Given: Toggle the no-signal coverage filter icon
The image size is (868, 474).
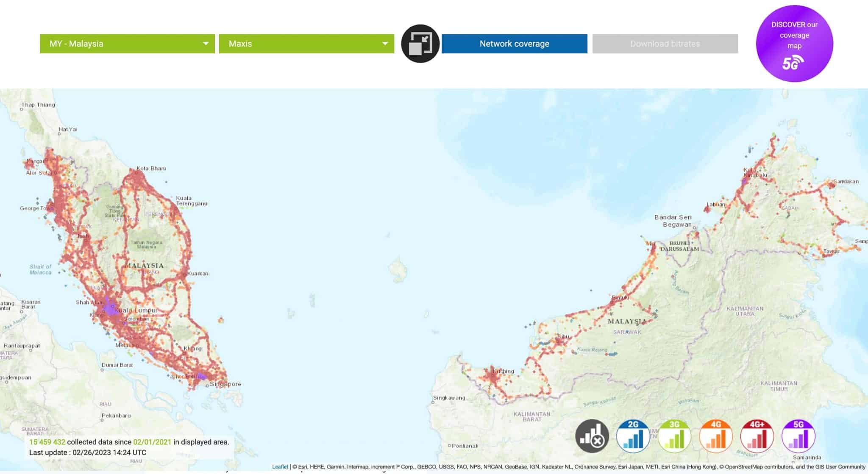Looking at the screenshot, I should [592, 436].
